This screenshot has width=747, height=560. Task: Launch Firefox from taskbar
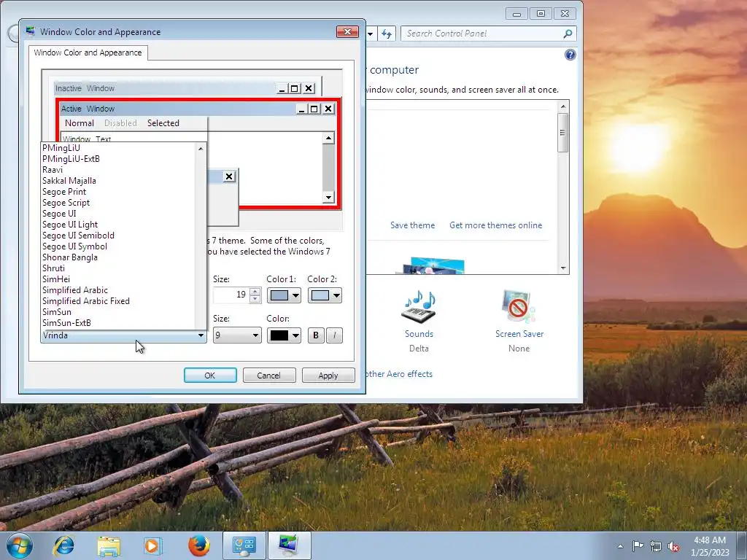(198, 545)
